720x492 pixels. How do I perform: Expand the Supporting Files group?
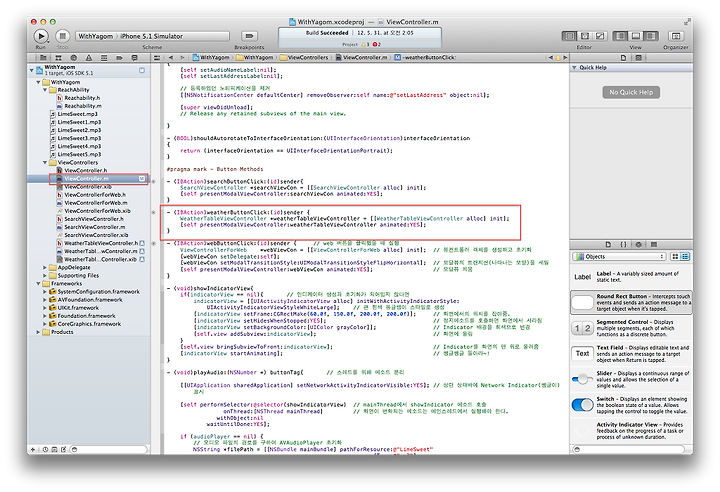tap(45, 276)
